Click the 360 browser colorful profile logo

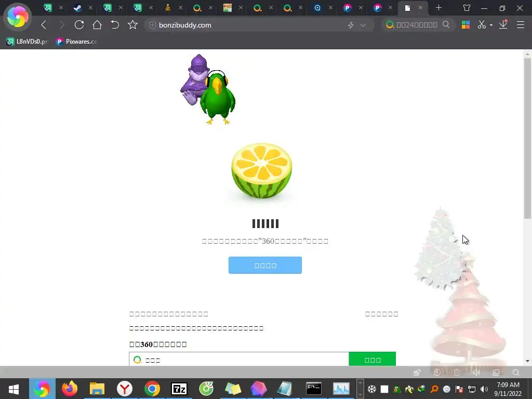pos(18,17)
